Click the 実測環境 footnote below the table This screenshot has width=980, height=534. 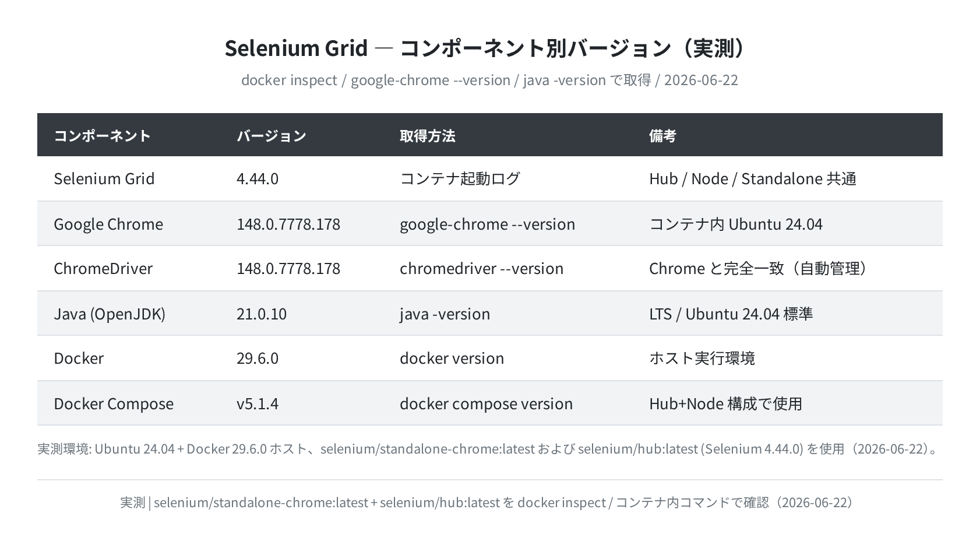488,449
